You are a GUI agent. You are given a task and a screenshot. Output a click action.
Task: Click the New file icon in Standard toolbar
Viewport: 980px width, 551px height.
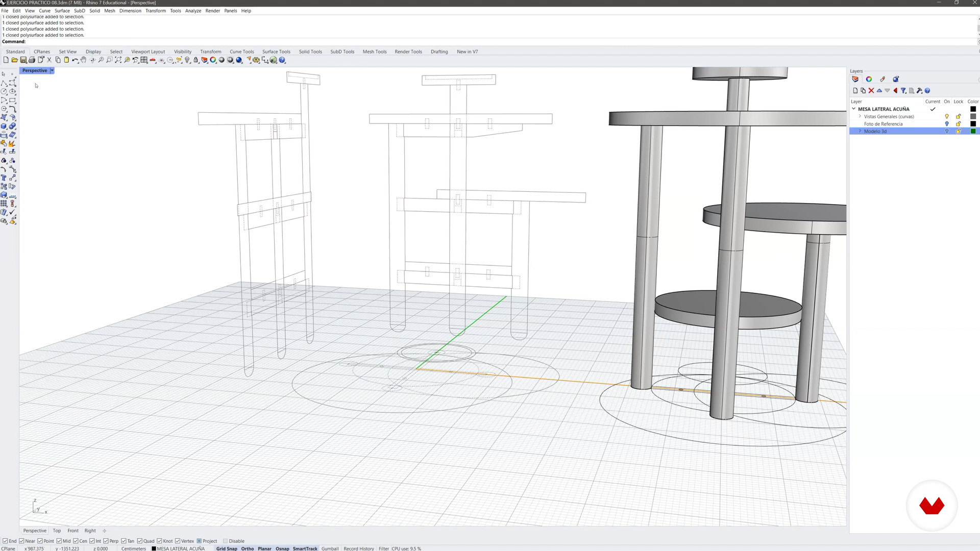pyautogui.click(x=6, y=60)
